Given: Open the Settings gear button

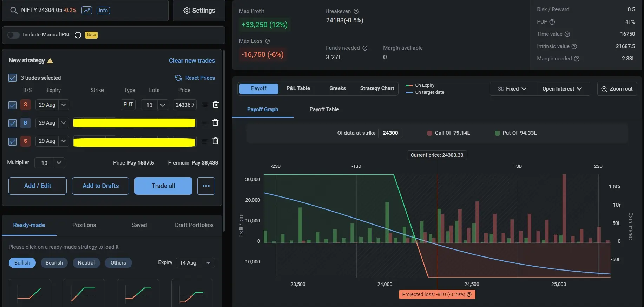Looking at the screenshot, I should click(x=199, y=11).
